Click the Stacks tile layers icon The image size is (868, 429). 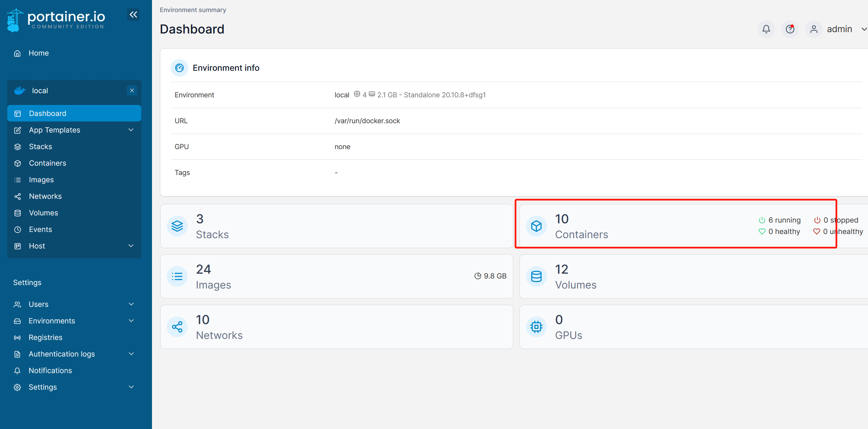177,226
